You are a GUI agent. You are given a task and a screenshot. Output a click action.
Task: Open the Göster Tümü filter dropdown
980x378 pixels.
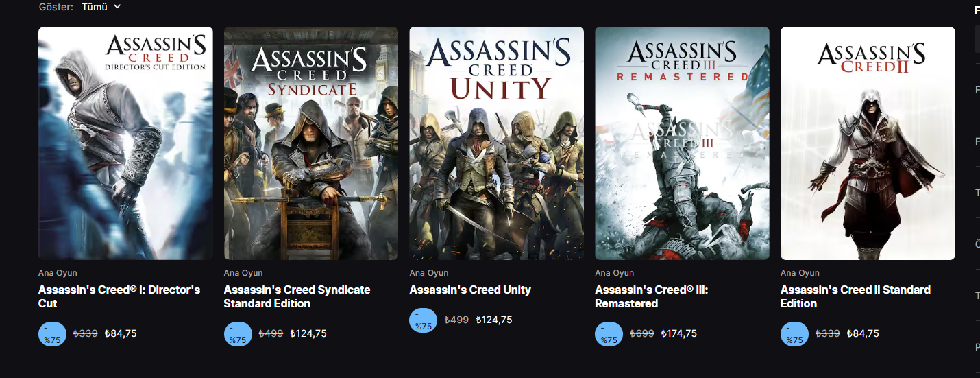pos(101,7)
